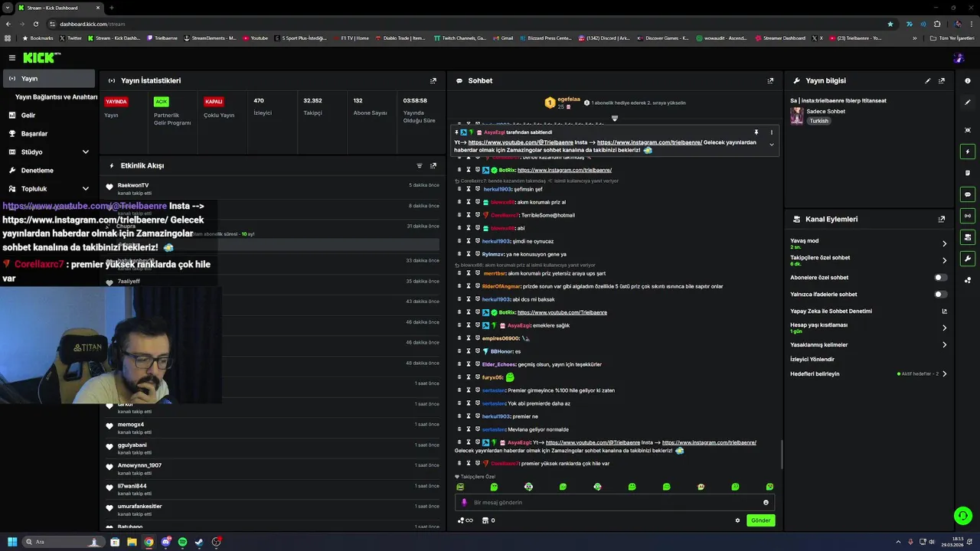
Task: Click the pencil icon in right sidebar
Action: pyautogui.click(x=968, y=102)
